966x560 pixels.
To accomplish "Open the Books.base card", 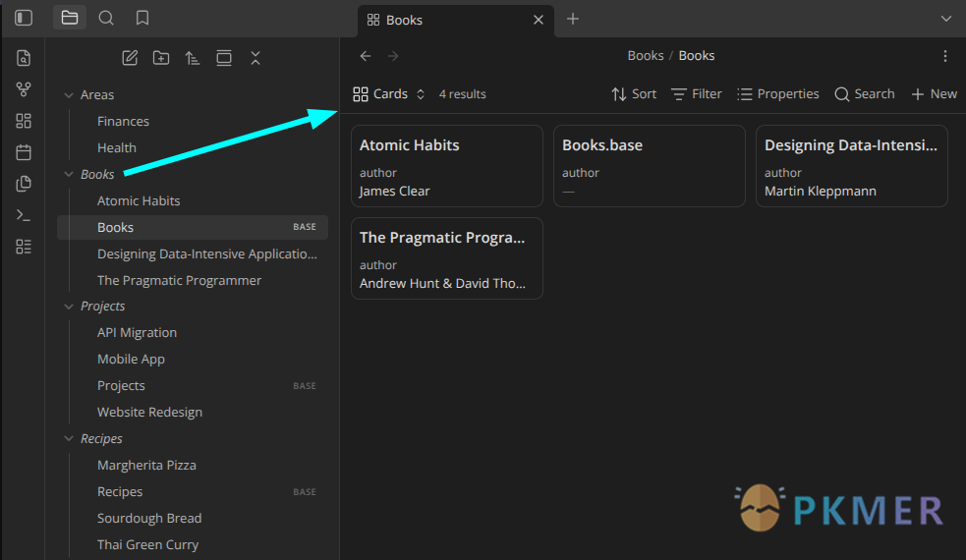I will [650, 166].
